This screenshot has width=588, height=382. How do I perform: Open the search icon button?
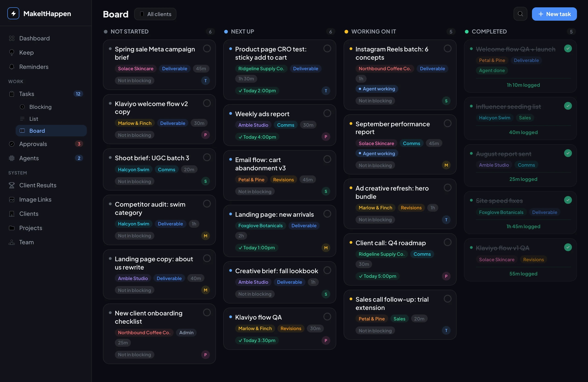[520, 14]
